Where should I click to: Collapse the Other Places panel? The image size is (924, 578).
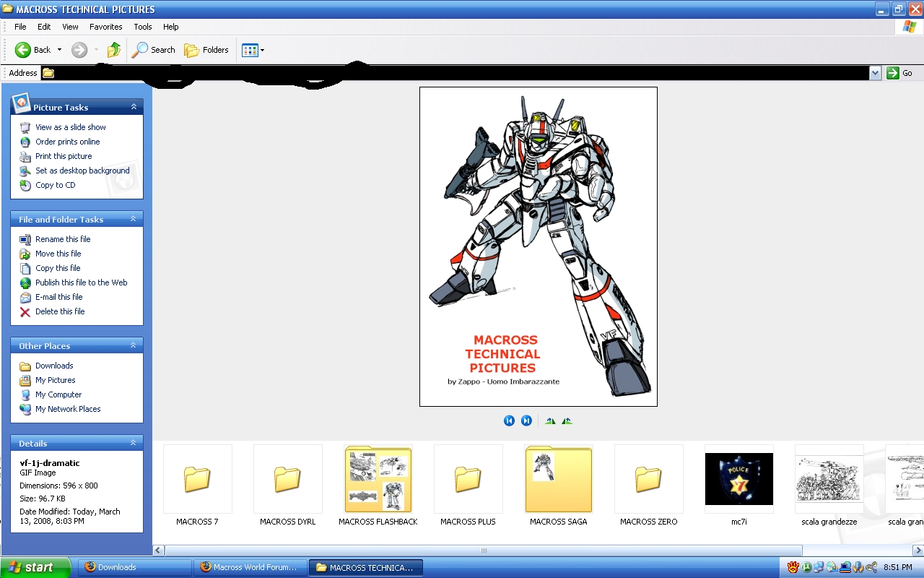pyautogui.click(x=134, y=345)
